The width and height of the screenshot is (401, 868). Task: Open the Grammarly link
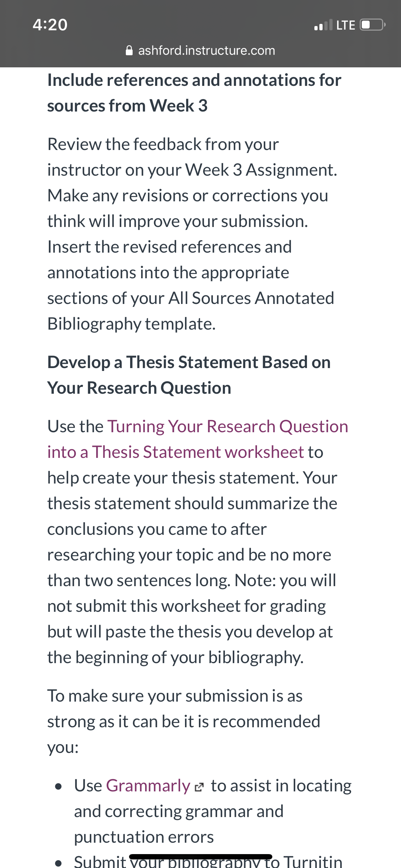click(x=148, y=786)
